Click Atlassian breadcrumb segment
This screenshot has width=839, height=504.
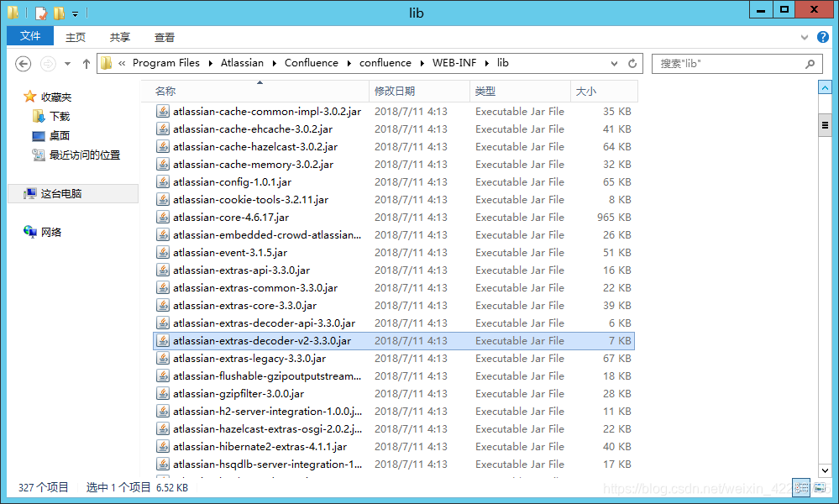point(242,63)
